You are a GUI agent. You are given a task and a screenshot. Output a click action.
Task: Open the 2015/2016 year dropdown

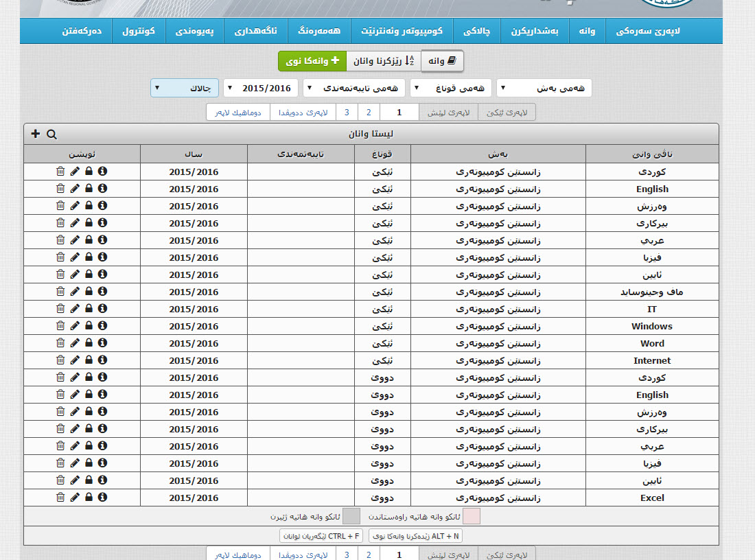261,88
